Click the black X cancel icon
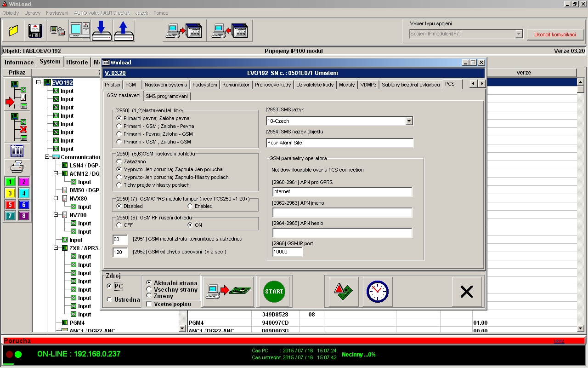Viewport: 588px width, 368px height. pyautogui.click(x=467, y=292)
